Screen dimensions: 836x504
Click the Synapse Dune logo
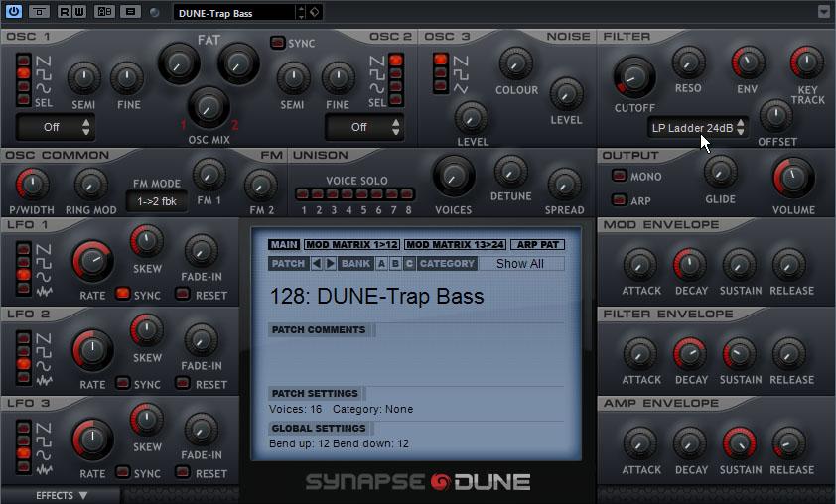click(x=417, y=482)
